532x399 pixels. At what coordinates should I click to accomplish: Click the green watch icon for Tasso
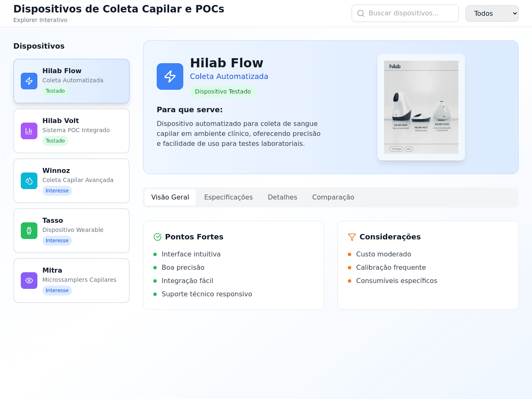pyautogui.click(x=29, y=231)
